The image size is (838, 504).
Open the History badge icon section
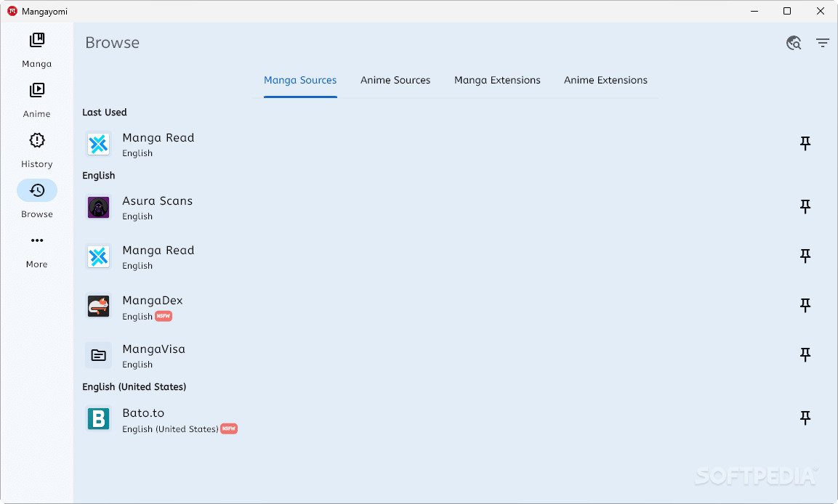[37, 140]
